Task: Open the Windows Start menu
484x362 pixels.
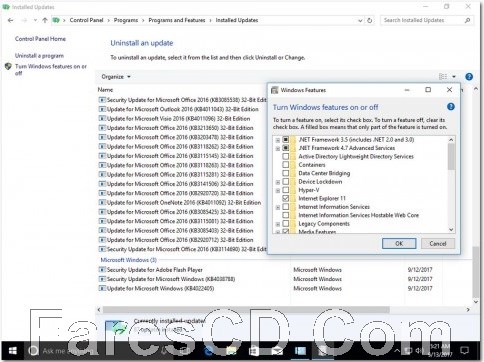Action: (x=13, y=351)
